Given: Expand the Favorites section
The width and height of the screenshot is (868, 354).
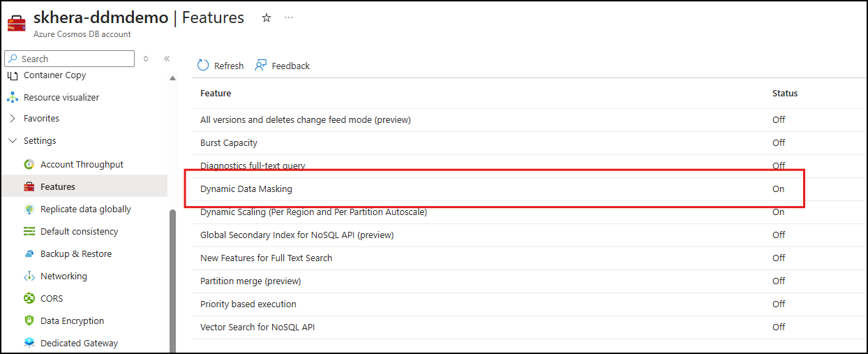Looking at the screenshot, I should tap(13, 118).
